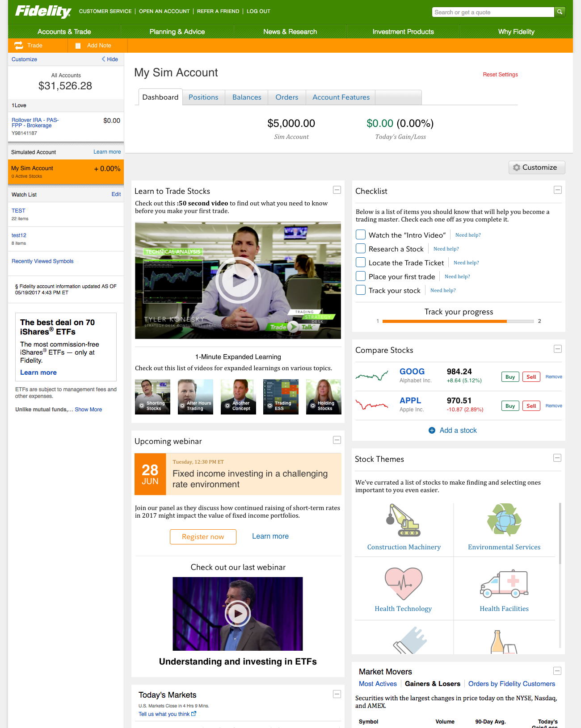This screenshot has width=581, height=728.
Task: Open the GOOG sparkline chart
Action: [372, 376]
